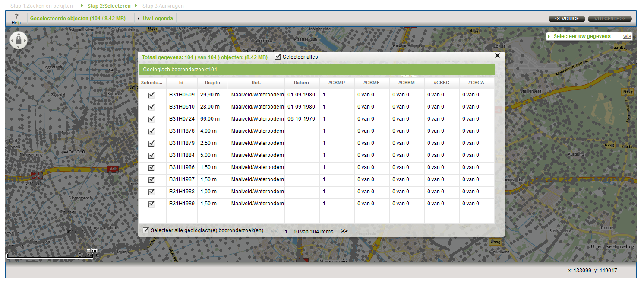
Task: Uncheck the row for B31H1884
Action: [x=152, y=156]
